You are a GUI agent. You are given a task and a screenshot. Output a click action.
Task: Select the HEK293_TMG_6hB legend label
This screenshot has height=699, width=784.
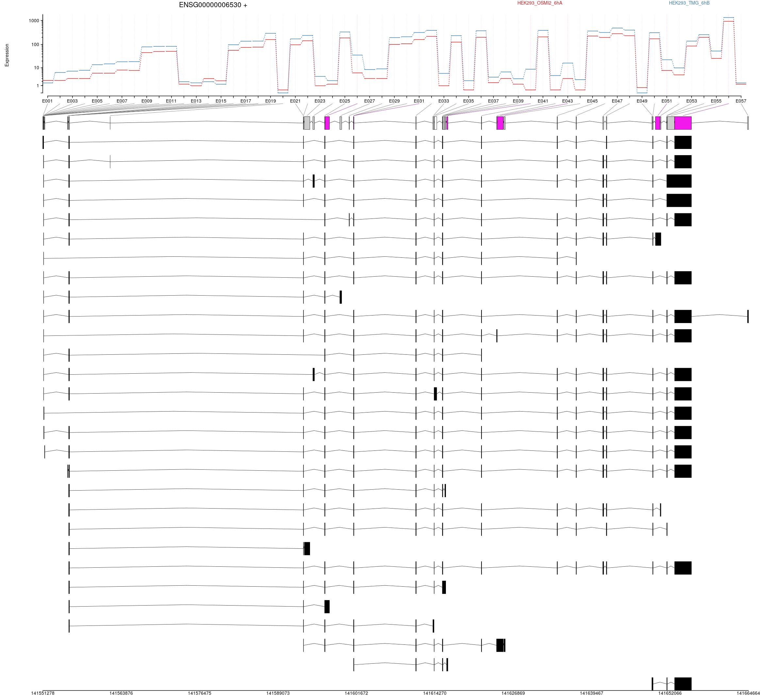point(689,3)
